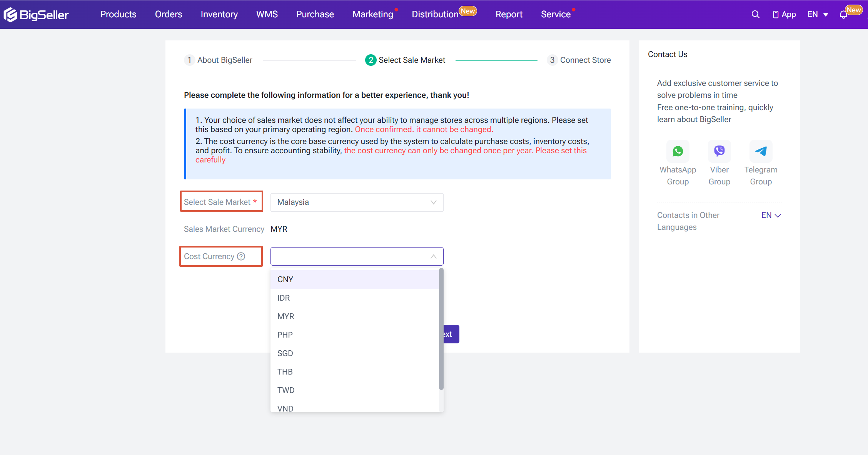Image resolution: width=868 pixels, height=455 pixels.
Task: Open the Select Sale Market dropdown showing Malaysia
Action: click(x=357, y=202)
